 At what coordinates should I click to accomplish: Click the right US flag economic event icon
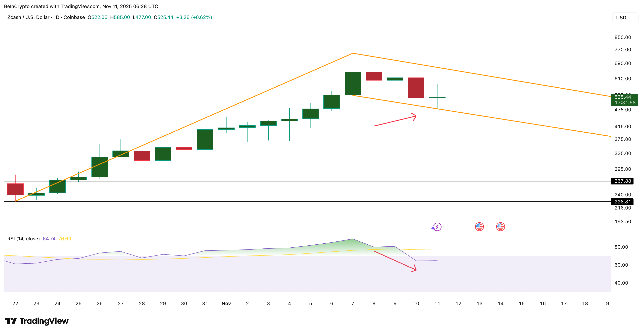click(500, 226)
